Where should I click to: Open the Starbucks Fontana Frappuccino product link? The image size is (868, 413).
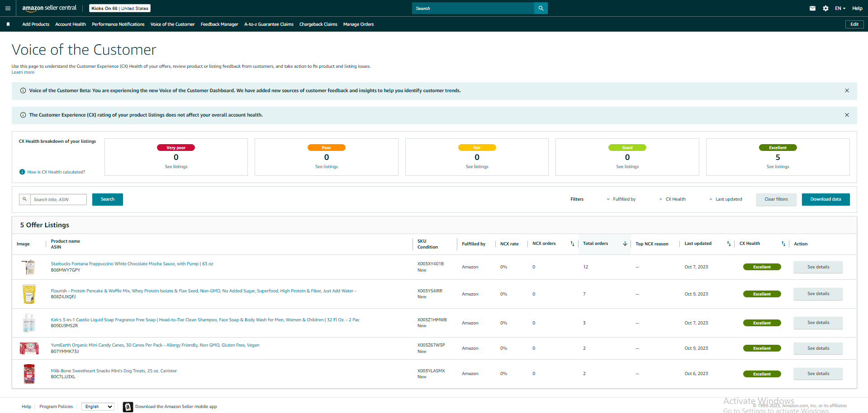pyautogui.click(x=132, y=264)
